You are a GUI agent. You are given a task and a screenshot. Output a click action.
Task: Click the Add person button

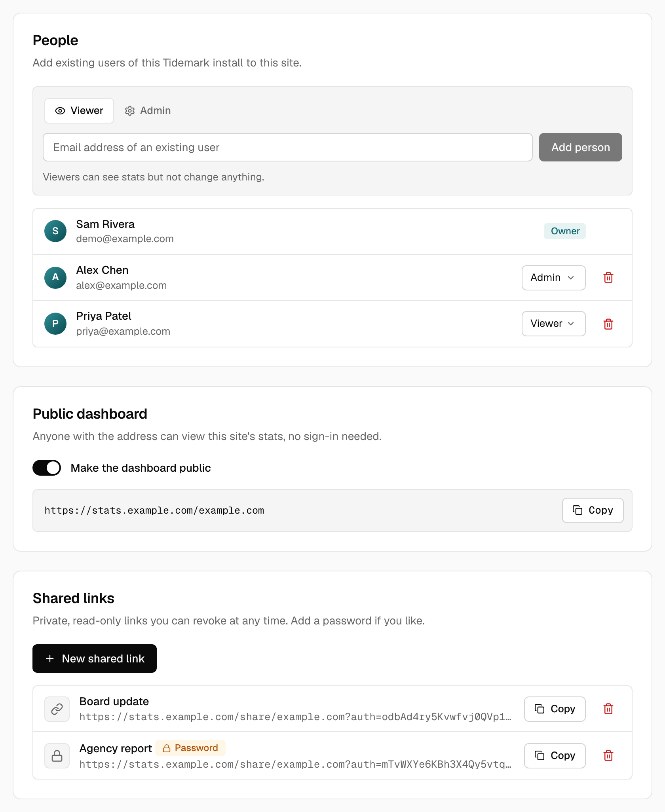click(x=580, y=147)
